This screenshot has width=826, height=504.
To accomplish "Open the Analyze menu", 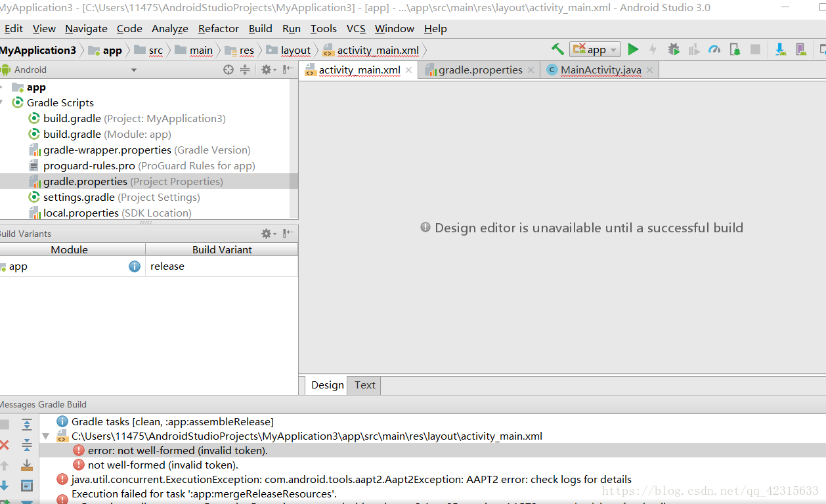I will (170, 29).
